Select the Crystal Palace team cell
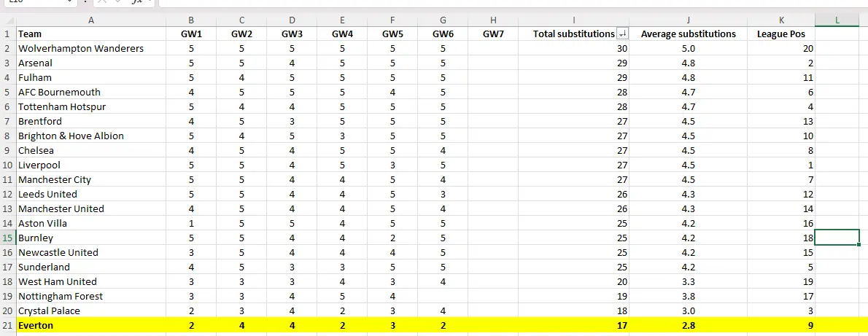This screenshot has width=868, height=336. click(91, 310)
